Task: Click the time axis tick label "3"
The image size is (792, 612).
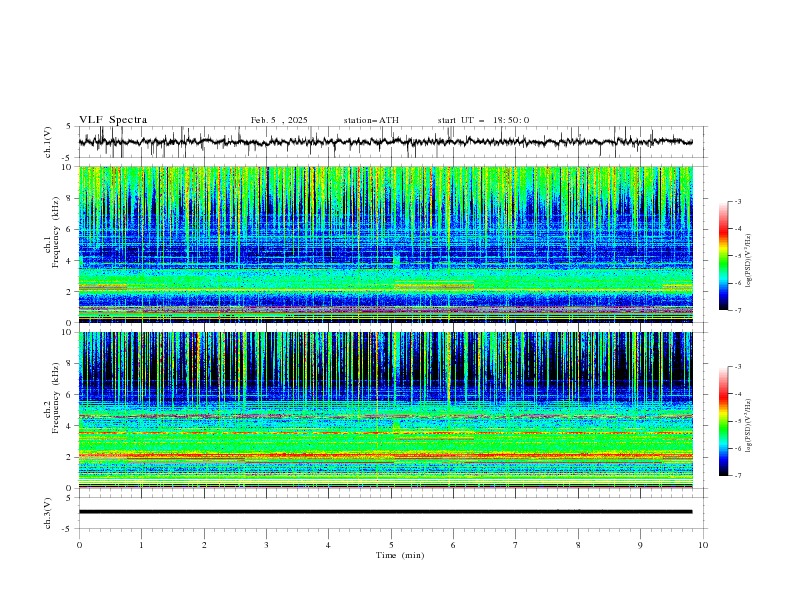Action: [x=266, y=545]
